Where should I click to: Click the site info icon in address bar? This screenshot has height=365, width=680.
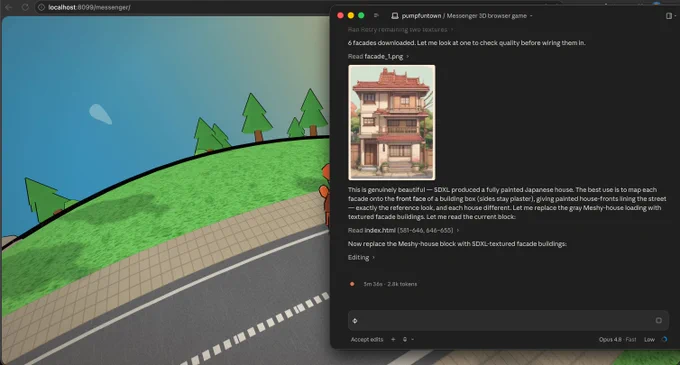42,7
